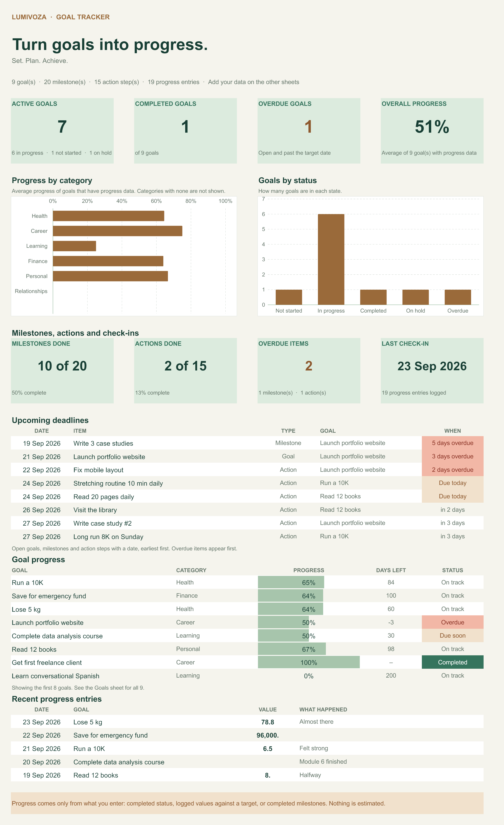Select the Relationships category label
Screen dimensions: 504x825
(31, 291)
